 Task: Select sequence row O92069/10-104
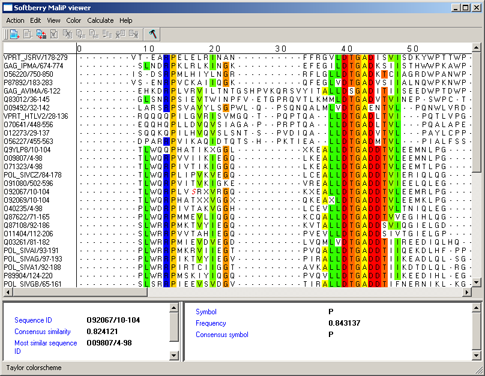[x=27, y=200]
